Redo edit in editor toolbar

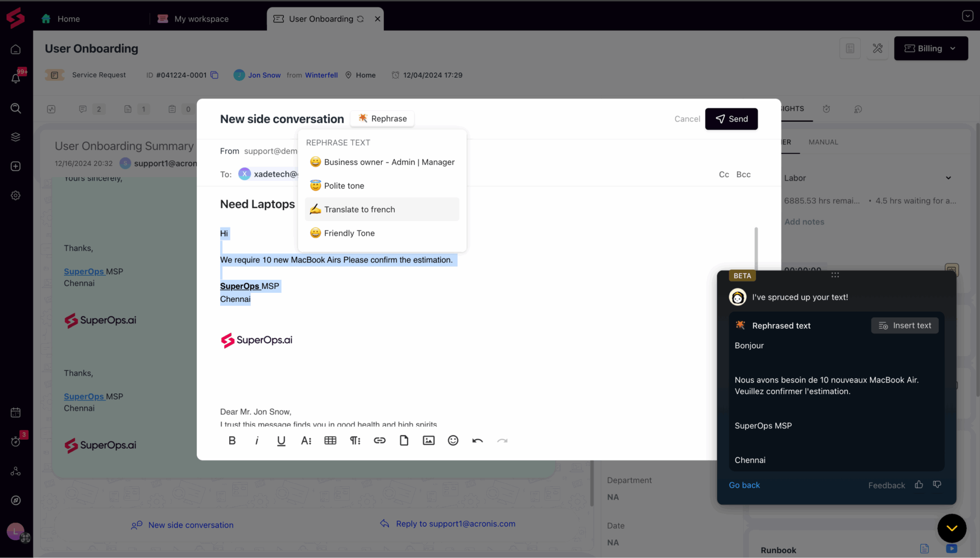click(x=502, y=441)
